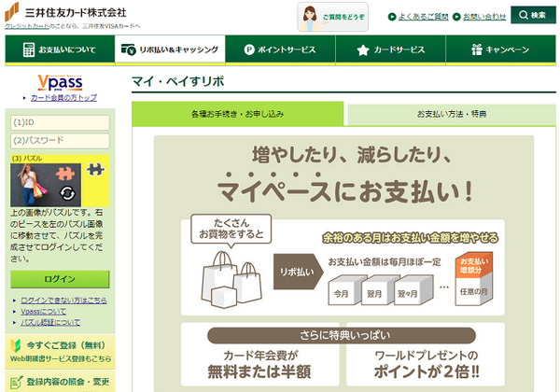Screen dimensions: 560x392
Task: Click the green ログイン button
Action: [x=60, y=279]
